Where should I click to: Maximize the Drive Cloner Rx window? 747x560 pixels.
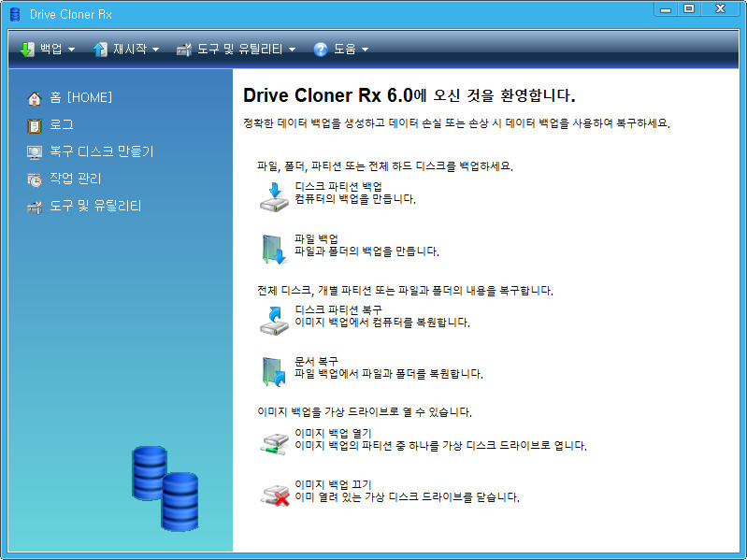click(689, 9)
